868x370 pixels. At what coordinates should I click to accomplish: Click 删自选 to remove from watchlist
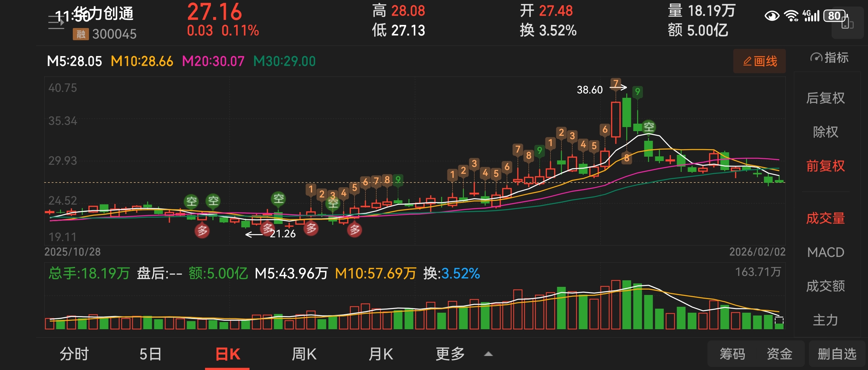(837, 354)
